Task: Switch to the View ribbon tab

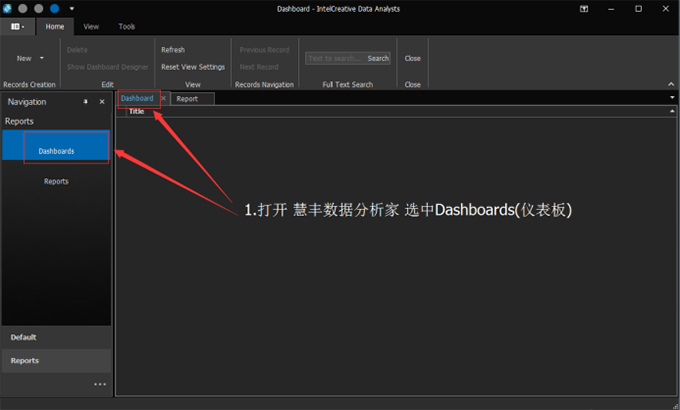Action: tap(91, 26)
